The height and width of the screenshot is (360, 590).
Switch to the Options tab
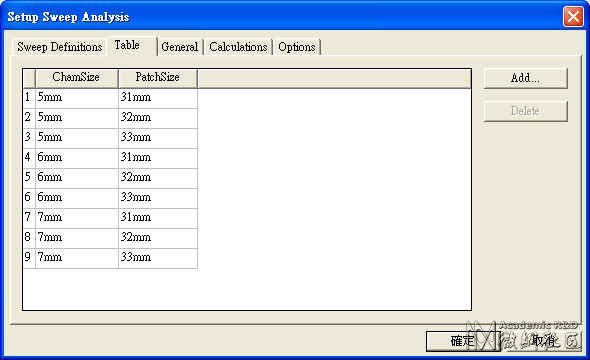coord(297,47)
